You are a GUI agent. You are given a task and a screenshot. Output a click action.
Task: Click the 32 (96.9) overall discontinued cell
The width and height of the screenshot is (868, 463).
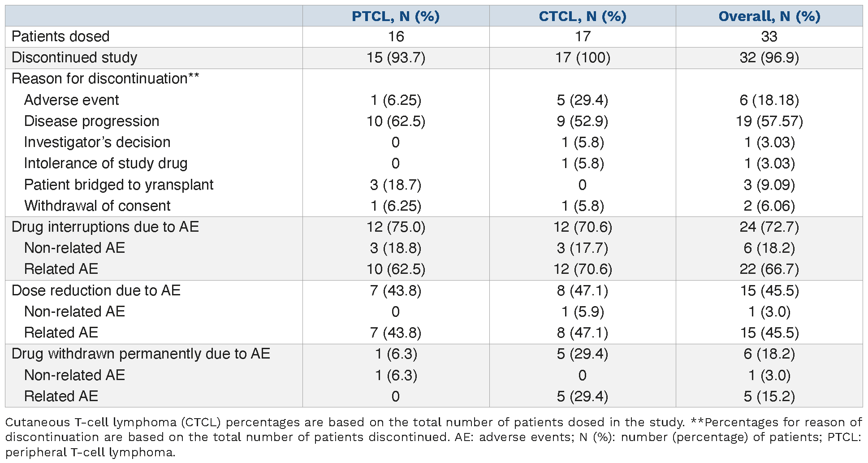769,57
